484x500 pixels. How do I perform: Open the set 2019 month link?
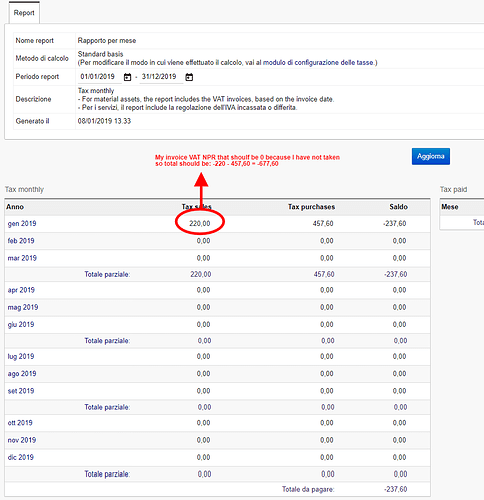(21, 391)
